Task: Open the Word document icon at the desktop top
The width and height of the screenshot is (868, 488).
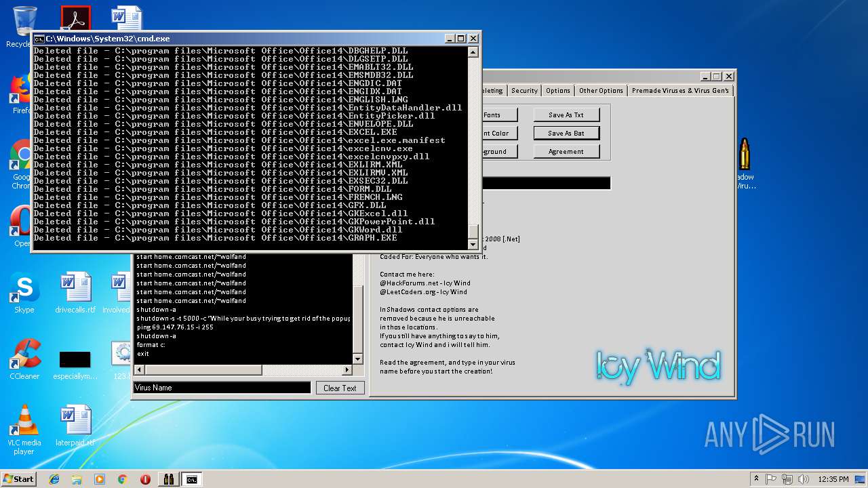Action: (127, 18)
